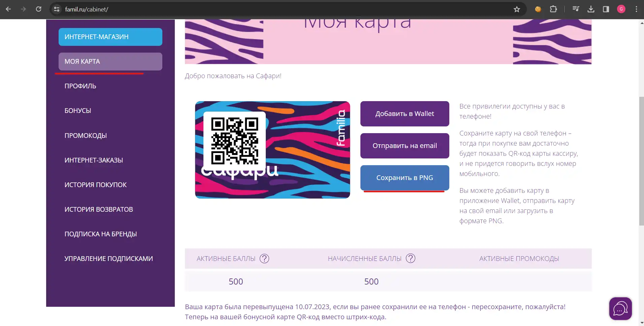The width and height of the screenshot is (644, 326).
Task: Click Добро пожаловать на Сафари! text
Action: pos(233,76)
